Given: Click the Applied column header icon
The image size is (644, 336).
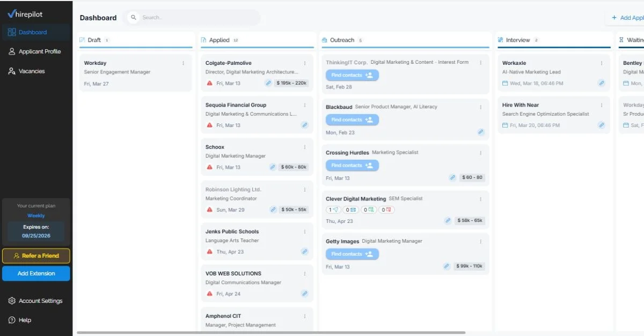Looking at the screenshot, I should coord(204,40).
